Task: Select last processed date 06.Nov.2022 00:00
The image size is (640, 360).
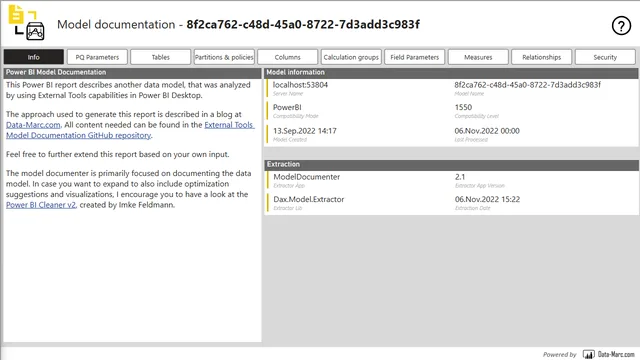Action: pyautogui.click(x=487, y=131)
